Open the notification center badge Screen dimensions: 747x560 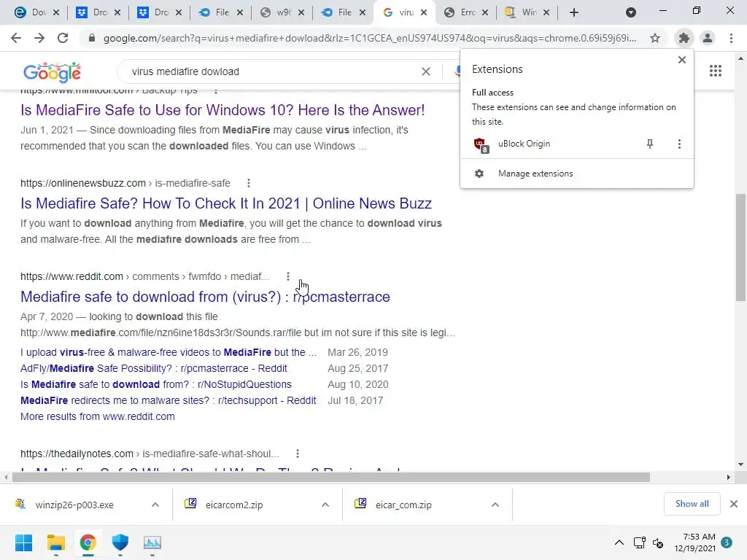click(727, 542)
